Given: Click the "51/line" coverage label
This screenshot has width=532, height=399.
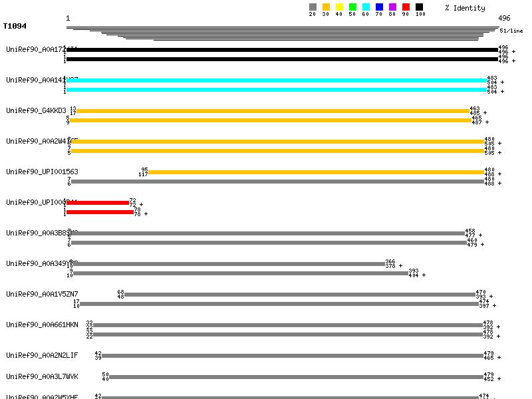Looking at the screenshot, I should (x=511, y=31).
